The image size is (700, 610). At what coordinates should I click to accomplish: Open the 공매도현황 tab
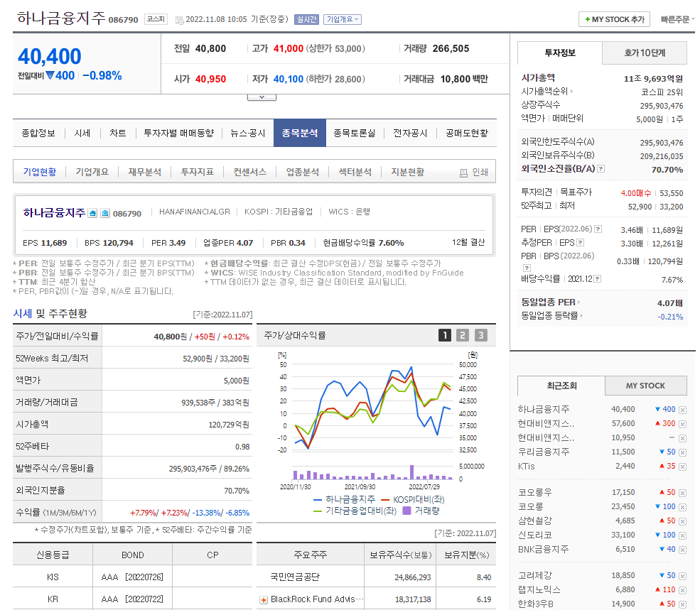click(467, 133)
